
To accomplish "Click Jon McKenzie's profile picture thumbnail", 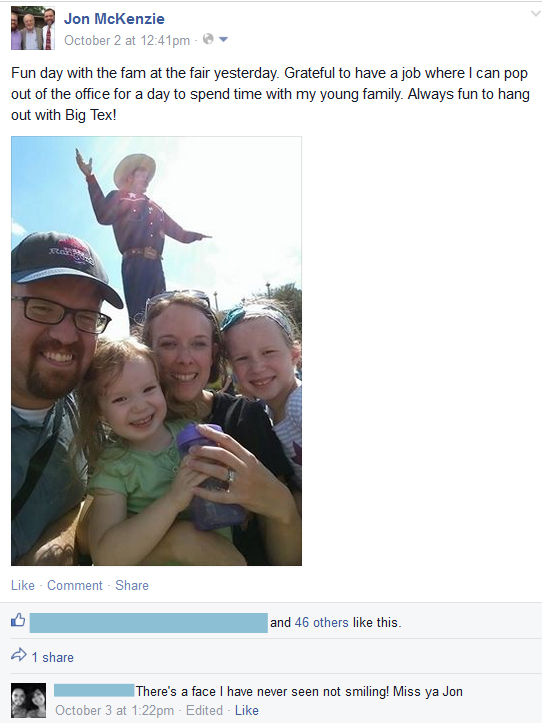I will click(33, 28).
